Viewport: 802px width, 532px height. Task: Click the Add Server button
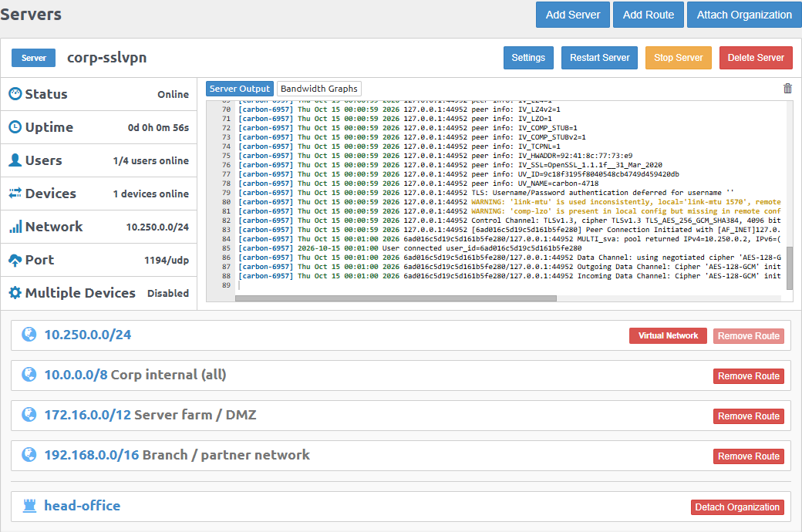[x=573, y=15]
